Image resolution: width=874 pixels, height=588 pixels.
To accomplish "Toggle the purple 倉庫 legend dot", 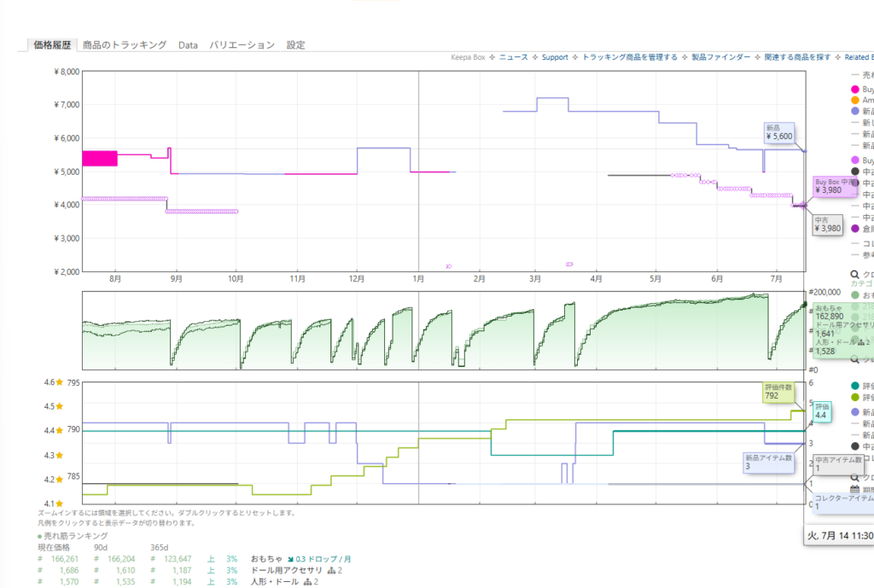I will click(x=855, y=229).
